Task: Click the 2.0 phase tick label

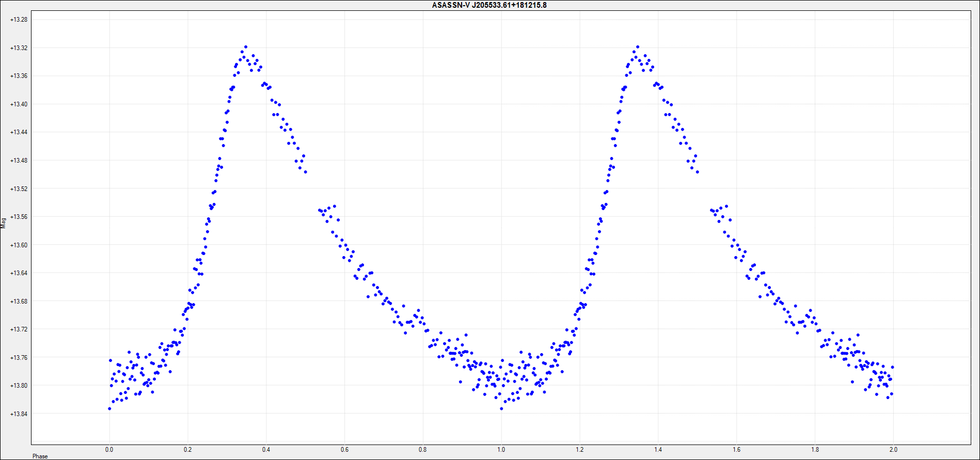Action: (x=894, y=450)
